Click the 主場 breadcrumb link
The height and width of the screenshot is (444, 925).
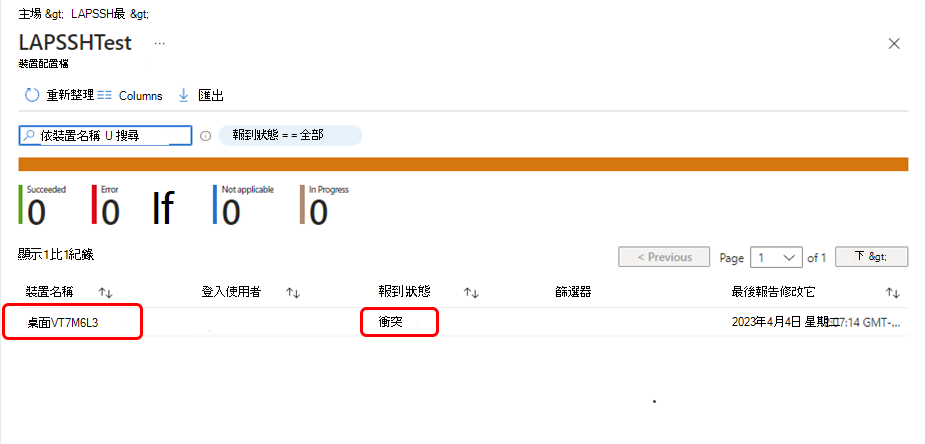tap(30, 14)
